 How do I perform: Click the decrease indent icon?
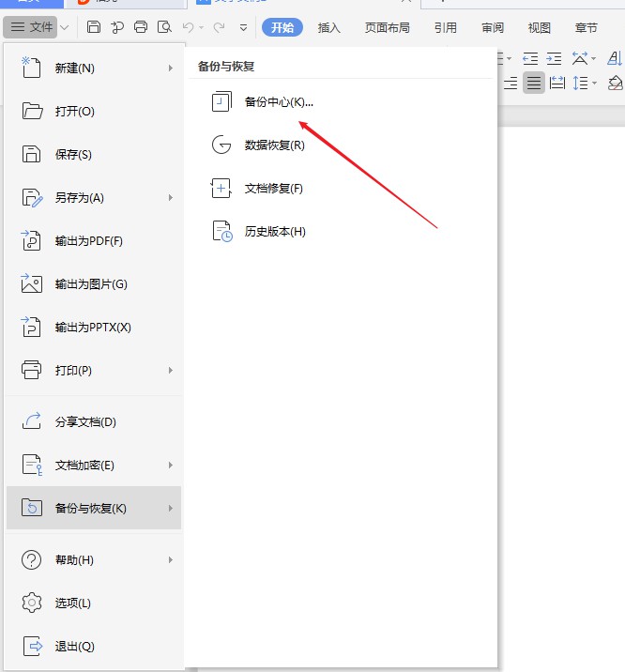pyautogui.click(x=530, y=58)
